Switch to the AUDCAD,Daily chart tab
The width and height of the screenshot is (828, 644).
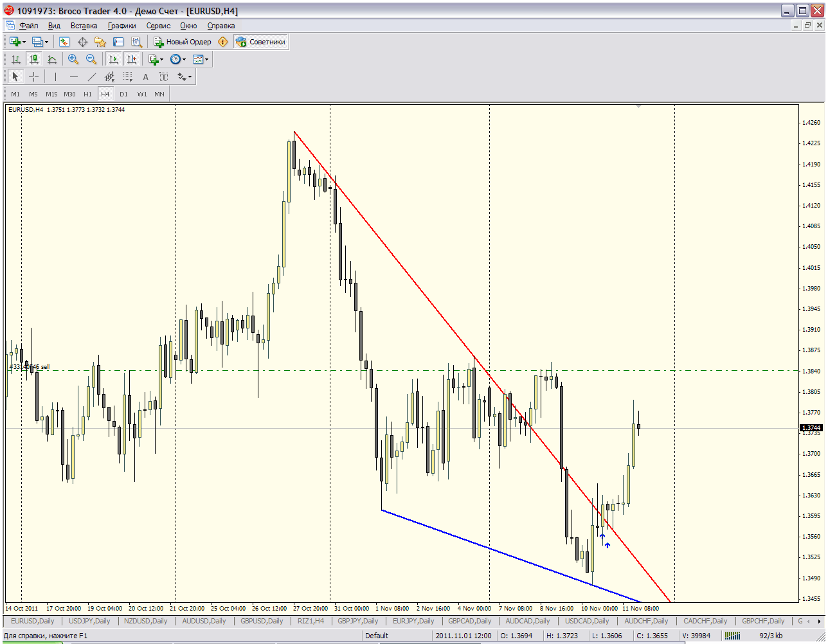tap(528, 621)
